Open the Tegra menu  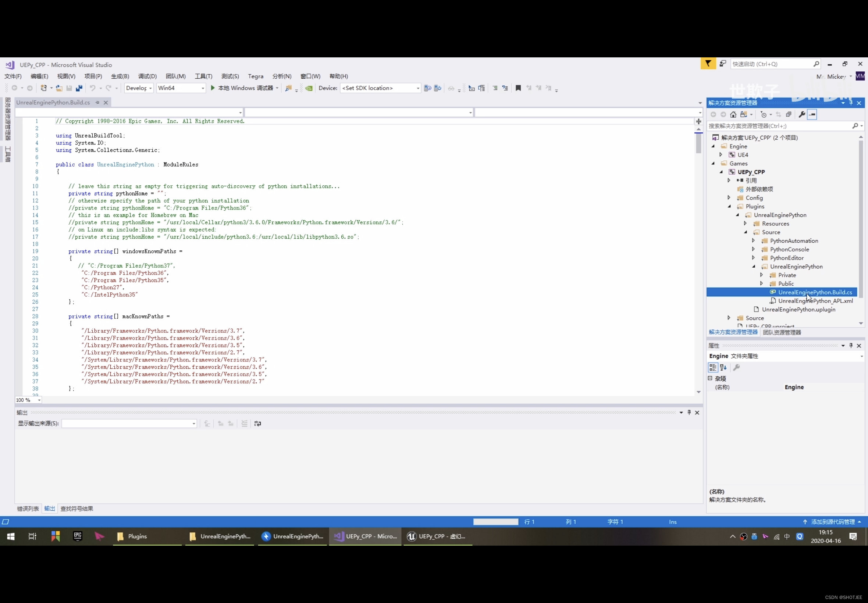click(256, 76)
